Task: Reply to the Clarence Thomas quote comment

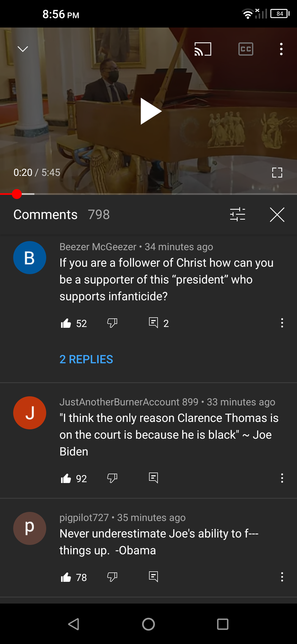Action: click(x=153, y=478)
